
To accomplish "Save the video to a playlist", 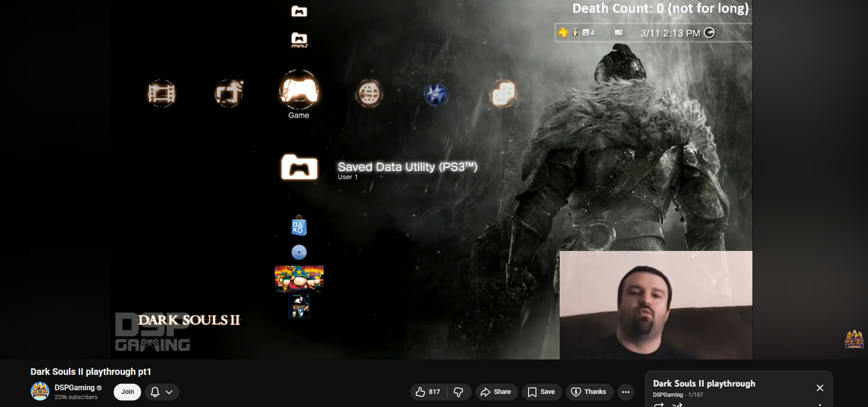I will pos(542,392).
